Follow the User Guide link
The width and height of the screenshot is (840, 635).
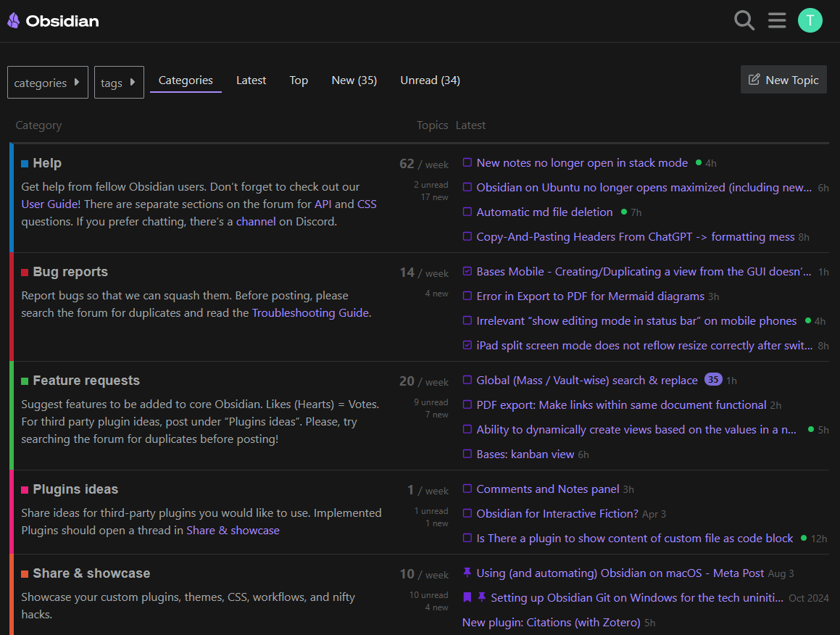[49, 204]
